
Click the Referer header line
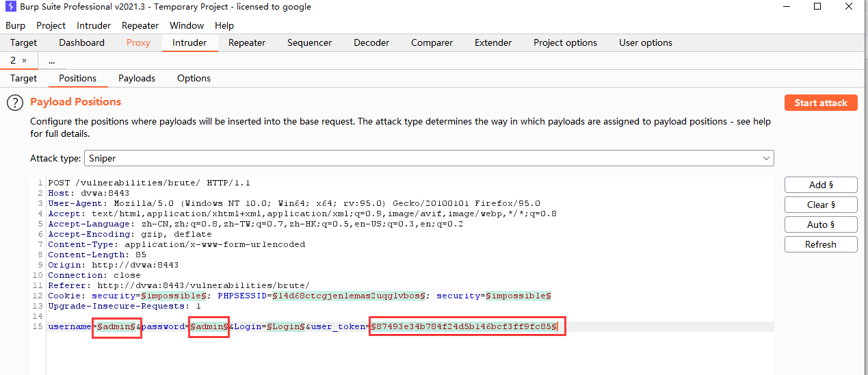tap(179, 285)
